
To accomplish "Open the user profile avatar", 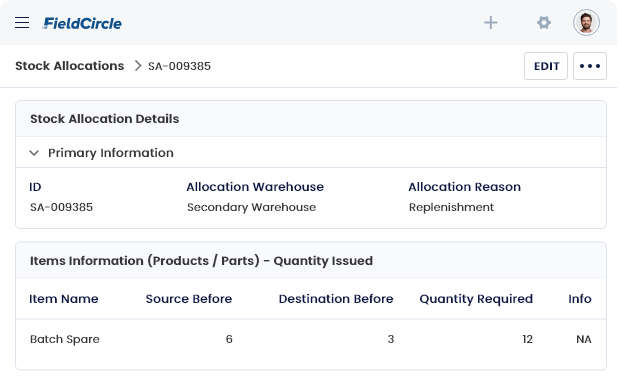I will [x=586, y=22].
